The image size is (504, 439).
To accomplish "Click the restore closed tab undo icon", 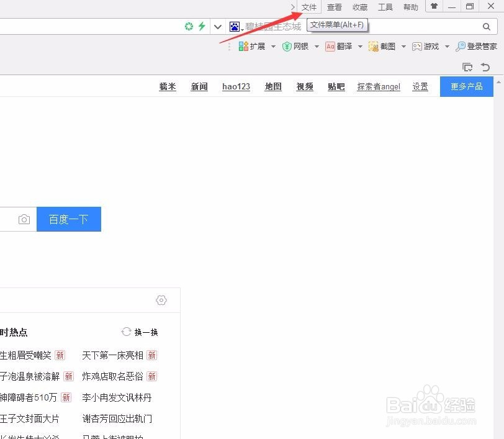I will (485, 67).
